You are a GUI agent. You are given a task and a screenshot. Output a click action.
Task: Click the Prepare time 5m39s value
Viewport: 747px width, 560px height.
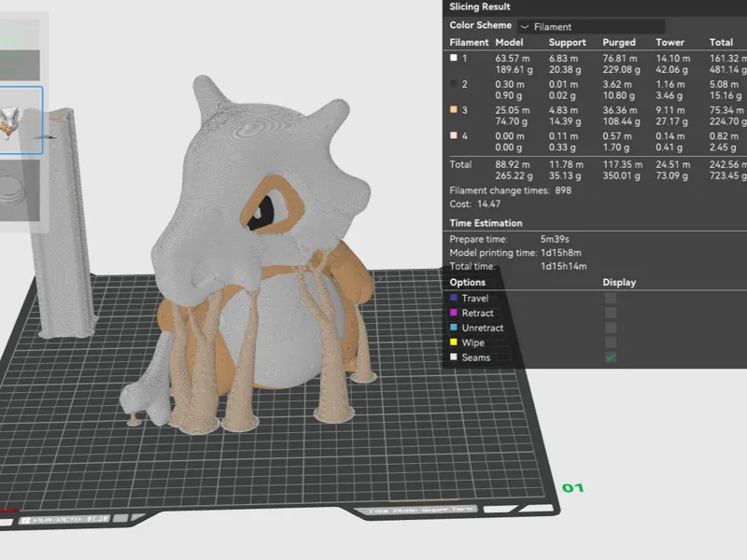(x=555, y=239)
